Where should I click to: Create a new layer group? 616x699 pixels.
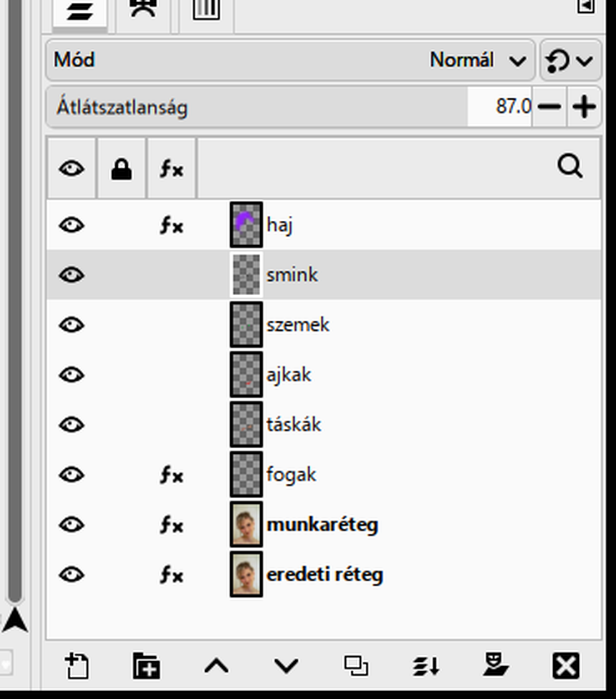pyautogui.click(x=146, y=665)
